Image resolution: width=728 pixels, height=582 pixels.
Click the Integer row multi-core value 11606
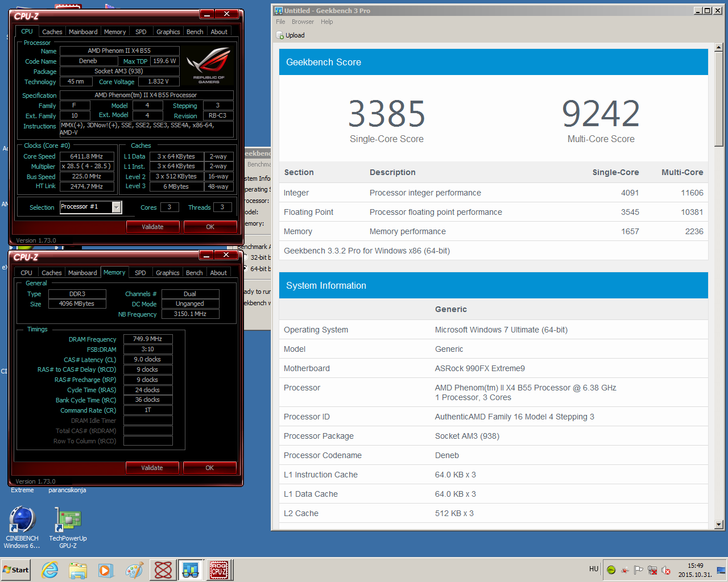point(692,193)
